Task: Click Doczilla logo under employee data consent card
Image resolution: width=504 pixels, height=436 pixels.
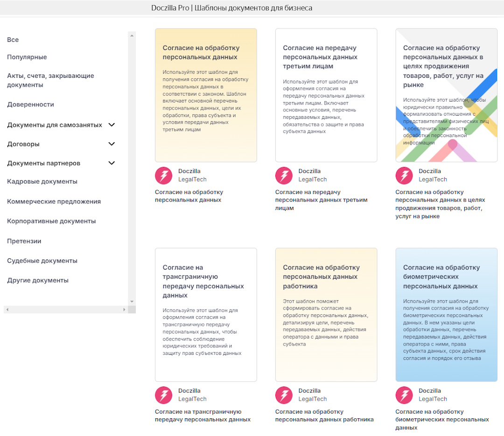Action: (x=284, y=395)
